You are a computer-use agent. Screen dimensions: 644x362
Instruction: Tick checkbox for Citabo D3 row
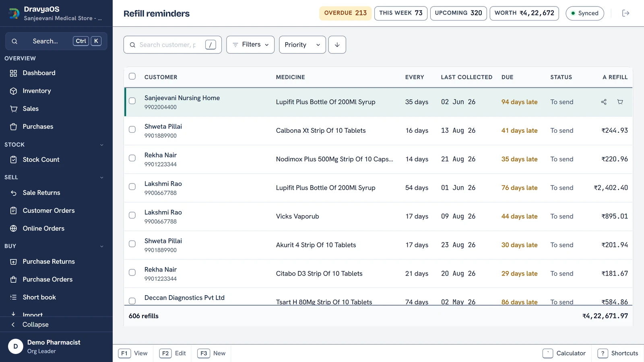[x=132, y=272]
